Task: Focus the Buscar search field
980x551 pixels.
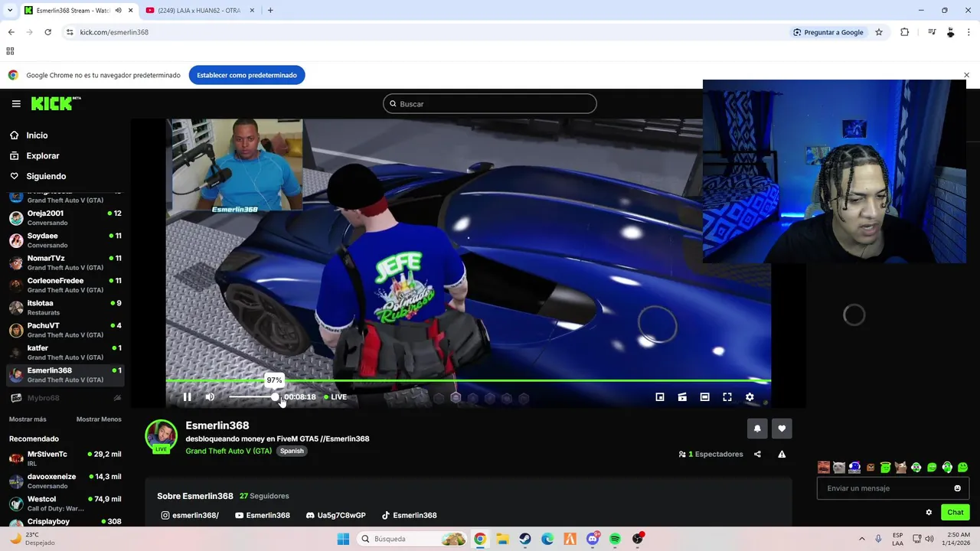Action: [490, 104]
